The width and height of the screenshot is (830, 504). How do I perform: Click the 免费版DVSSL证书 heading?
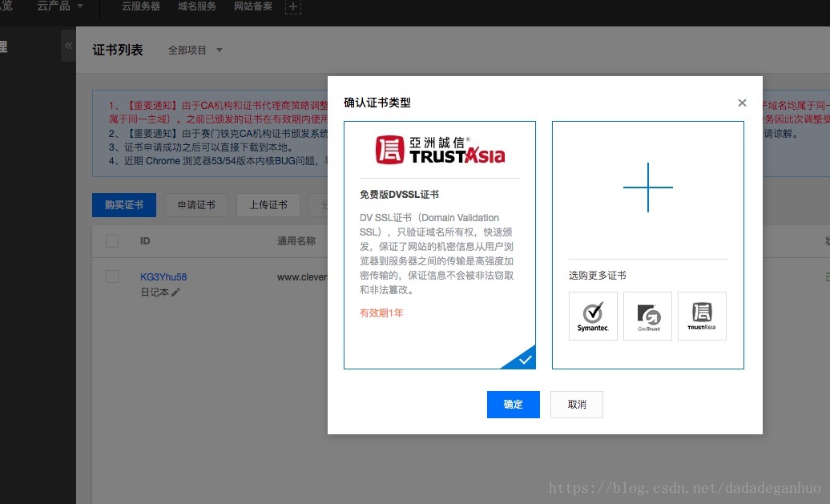(x=399, y=194)
